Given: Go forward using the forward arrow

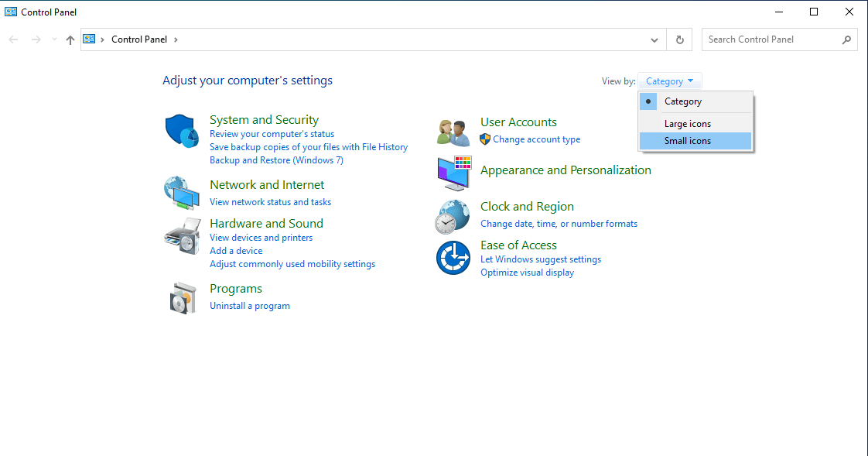Looking at the screenshot, I should pyautogui.click(x=36, y=39).
